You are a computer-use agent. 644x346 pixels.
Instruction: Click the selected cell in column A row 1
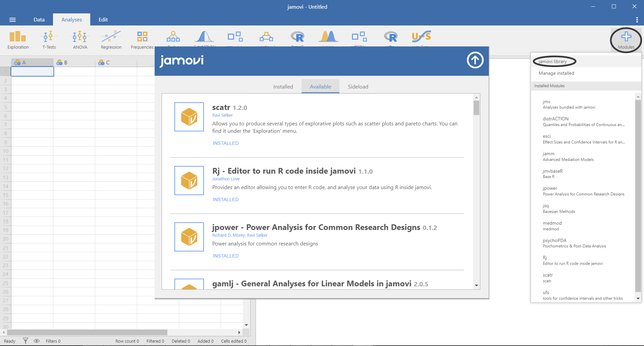(x=32, y=71)
